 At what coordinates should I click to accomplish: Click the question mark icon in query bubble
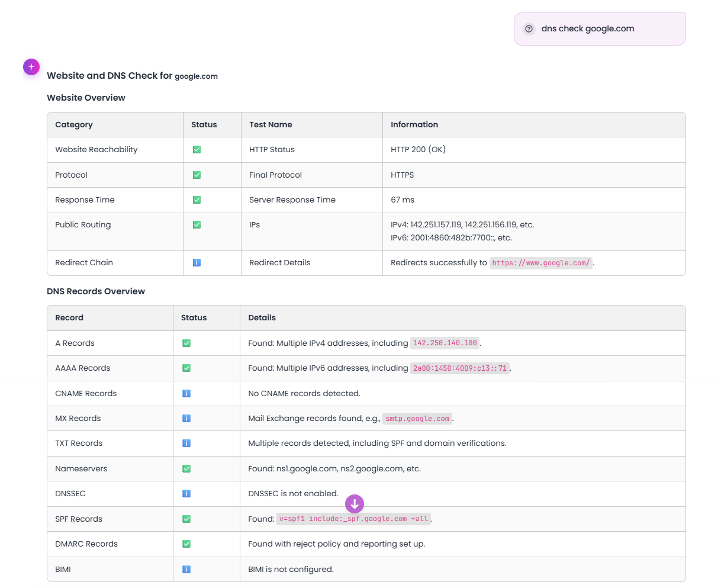point(529,28)
